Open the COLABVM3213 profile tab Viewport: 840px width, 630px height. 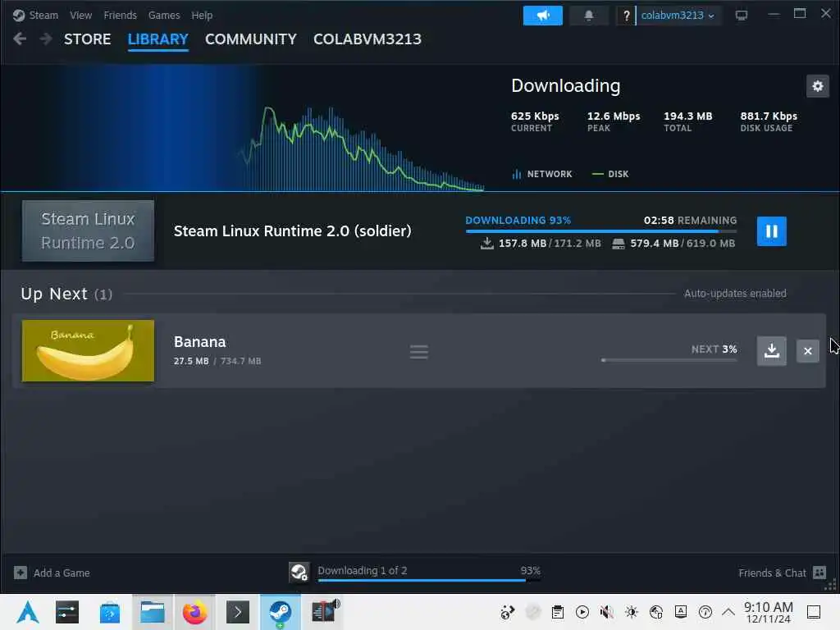click(x=367, y=39)
